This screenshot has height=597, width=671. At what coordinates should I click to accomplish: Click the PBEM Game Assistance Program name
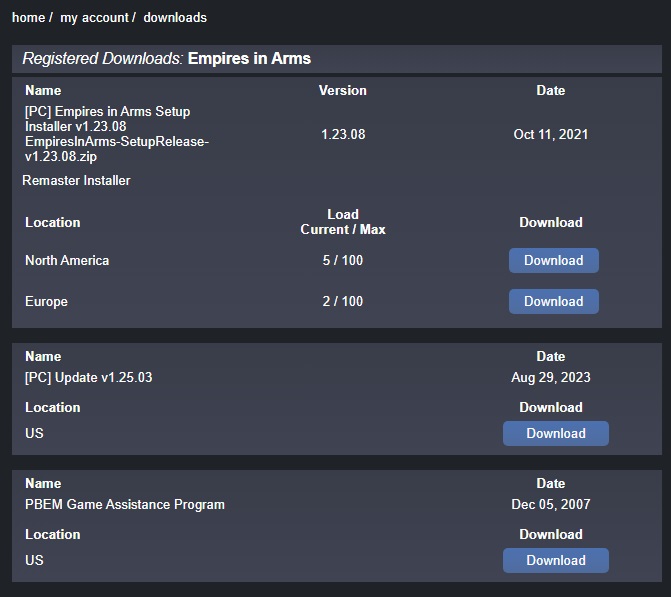[125, 504]
